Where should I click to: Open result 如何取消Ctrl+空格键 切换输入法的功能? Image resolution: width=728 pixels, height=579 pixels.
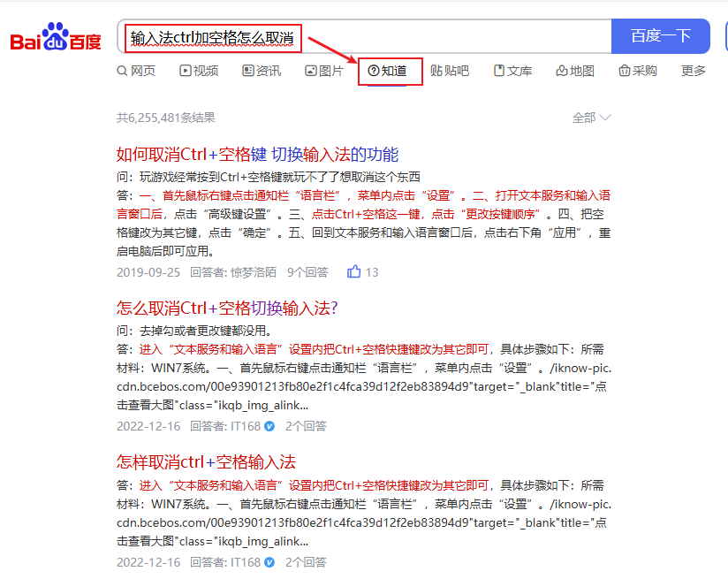click(x=257, y=154)
